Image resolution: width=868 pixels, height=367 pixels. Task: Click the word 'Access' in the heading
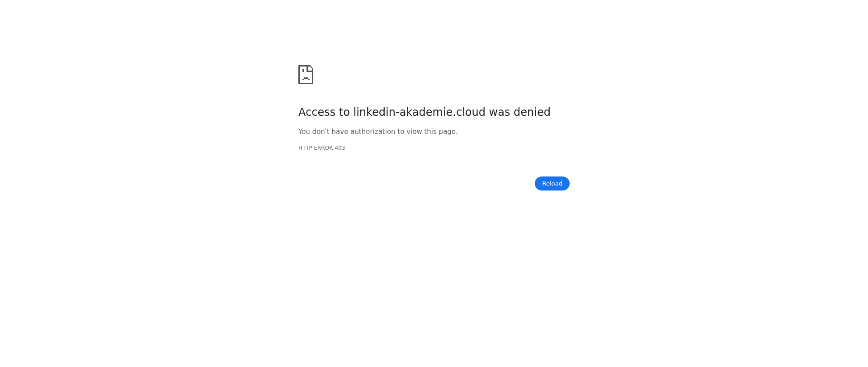click(x=317, y=112)
